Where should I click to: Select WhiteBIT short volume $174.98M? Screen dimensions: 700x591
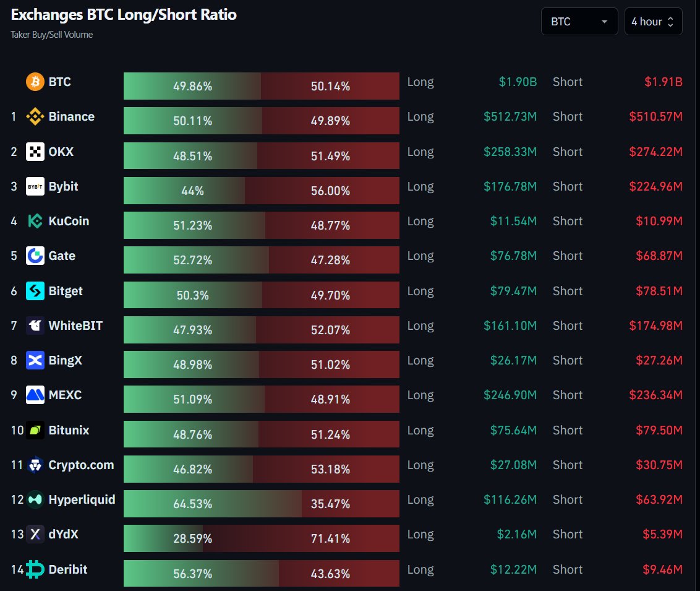[655, 326]
